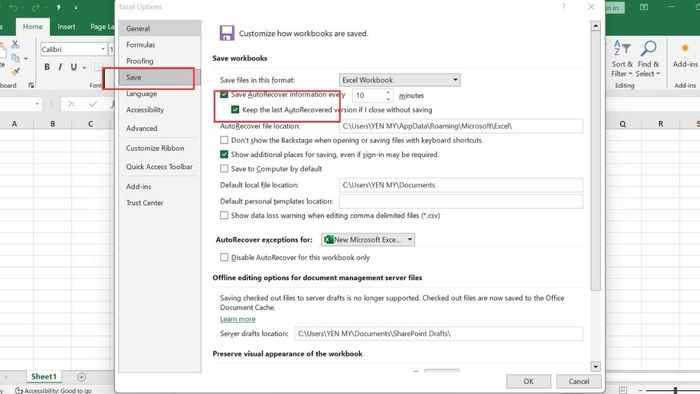
Task: Click the New sheet plus icon
Action: click(81, 377)
